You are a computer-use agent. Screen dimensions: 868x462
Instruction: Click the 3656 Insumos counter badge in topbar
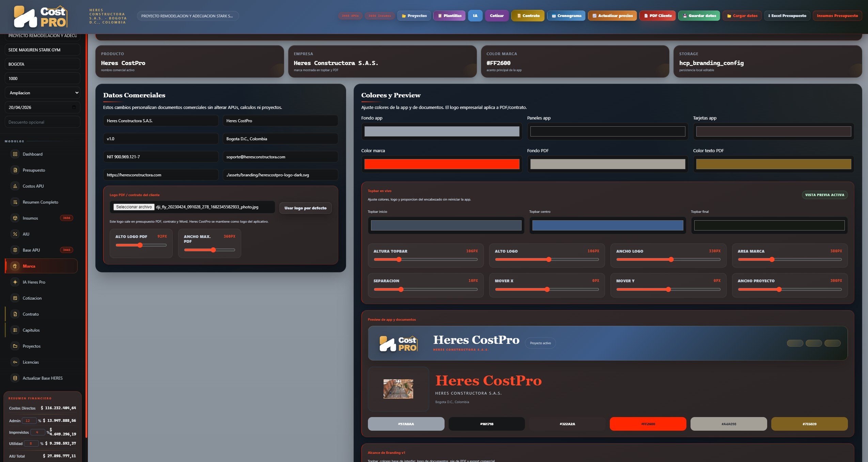380,16
